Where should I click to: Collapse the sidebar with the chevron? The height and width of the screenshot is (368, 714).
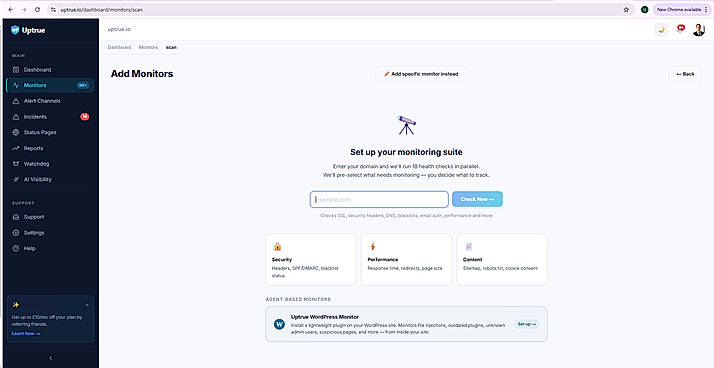[51, 358]
